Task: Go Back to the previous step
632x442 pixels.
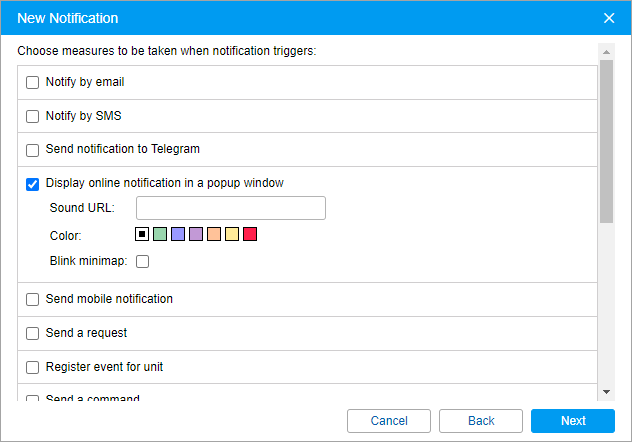Action: pyautogui.click(x=481, y=421)
